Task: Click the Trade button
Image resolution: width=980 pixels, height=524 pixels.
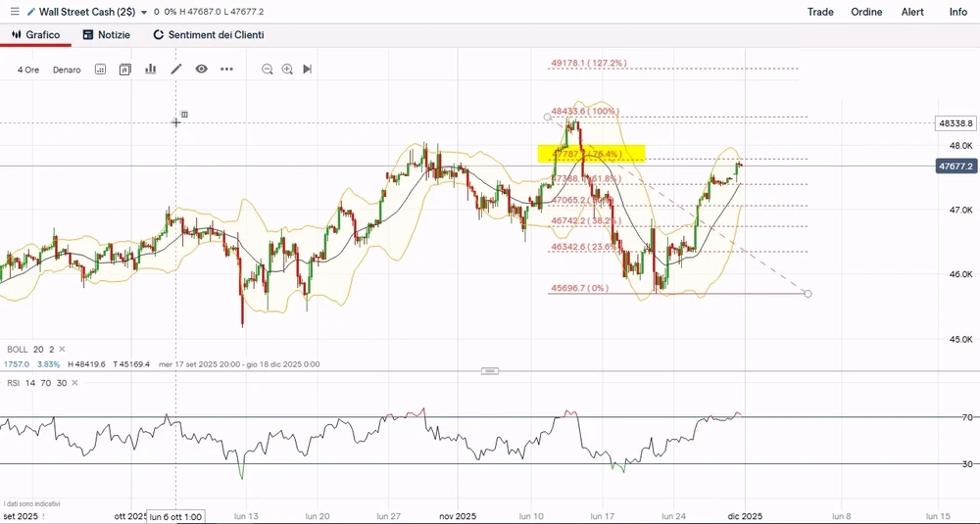Action: (x=820, y=12)
